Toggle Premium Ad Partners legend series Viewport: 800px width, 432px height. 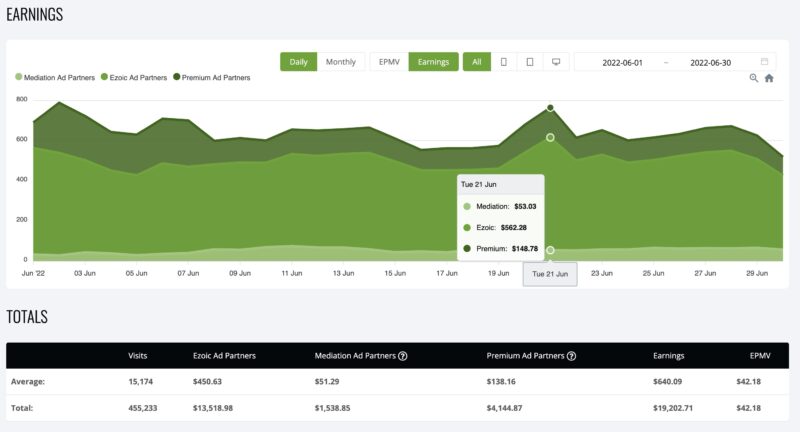211,77
